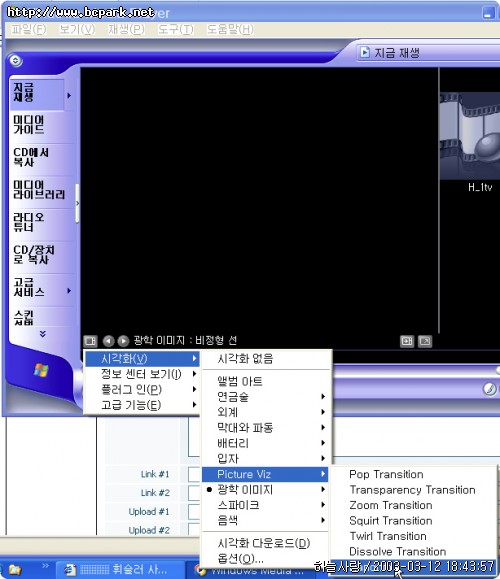Switch to full screen view icon
The image size is (500, 579).
425,341
